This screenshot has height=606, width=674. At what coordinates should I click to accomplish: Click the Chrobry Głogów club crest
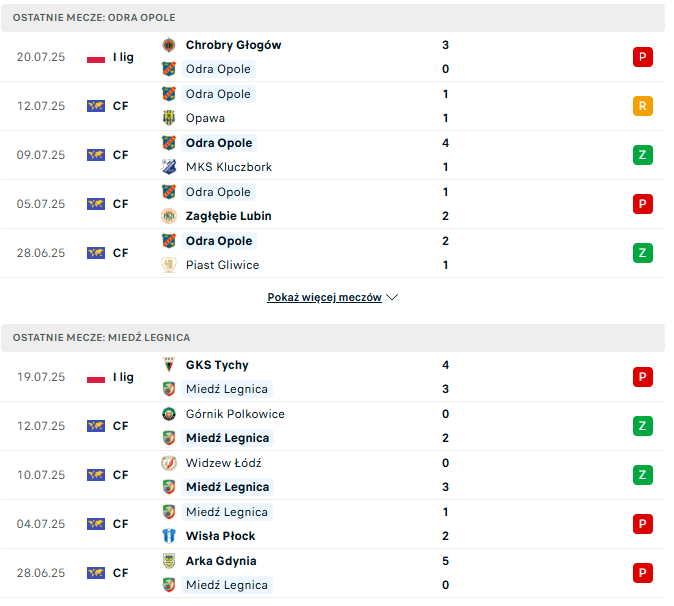[169, 45]
